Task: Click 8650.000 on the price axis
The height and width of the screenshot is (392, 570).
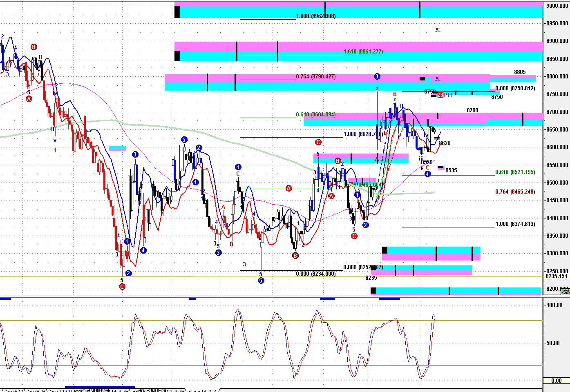Action: tap(557, 130)
